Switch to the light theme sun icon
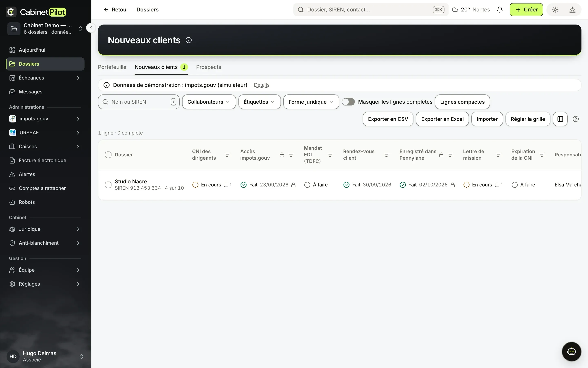This screenshot has height=368, width=588. pos(555,10)
